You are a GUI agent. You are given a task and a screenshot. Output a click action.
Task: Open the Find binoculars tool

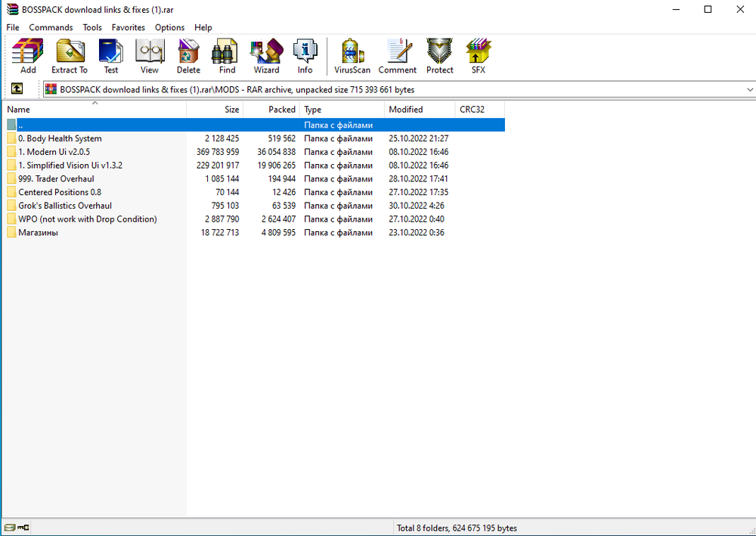pos(227,56)
